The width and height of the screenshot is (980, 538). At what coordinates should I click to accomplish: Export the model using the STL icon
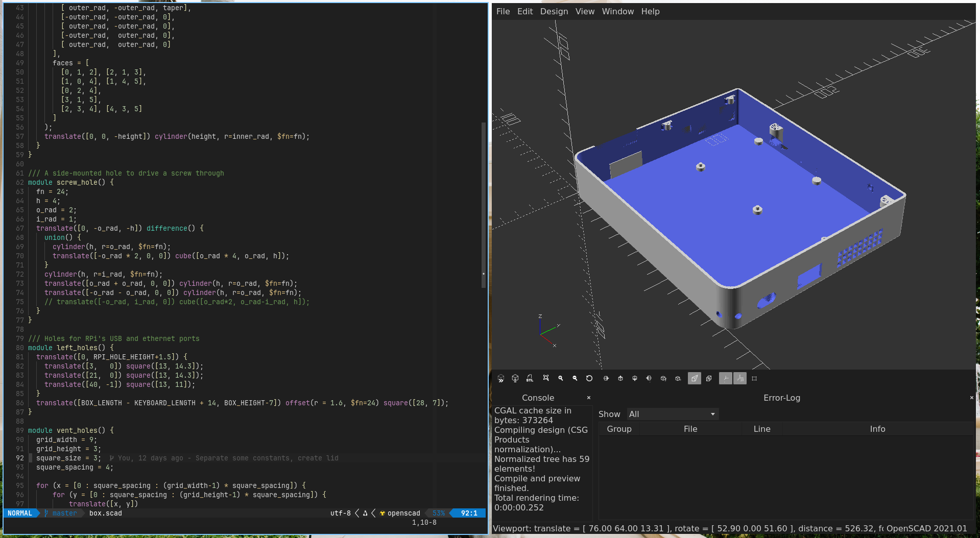tap(530, 378)
